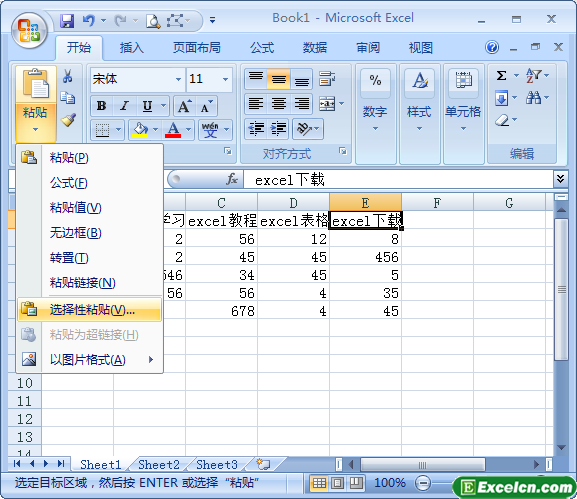Click the Wrap text icon
The height and width of the screenshot is (499, 577).
pyautogui.click(x=327, y=78)
